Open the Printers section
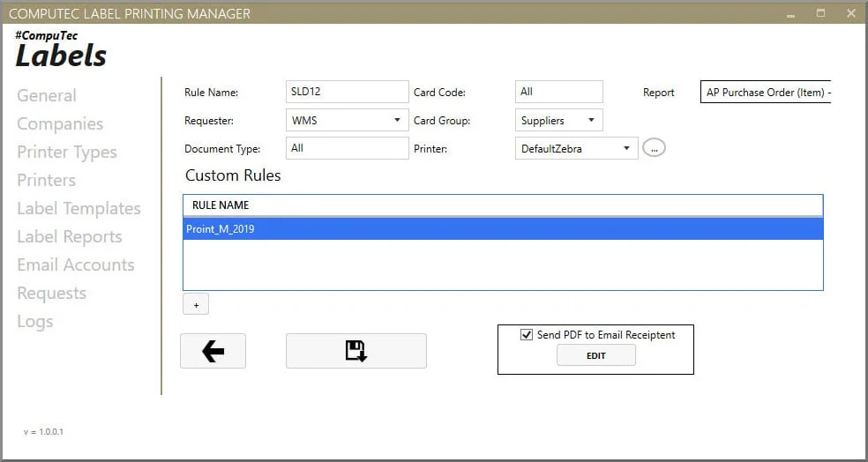The image size is (868, 462). point(47,181)
